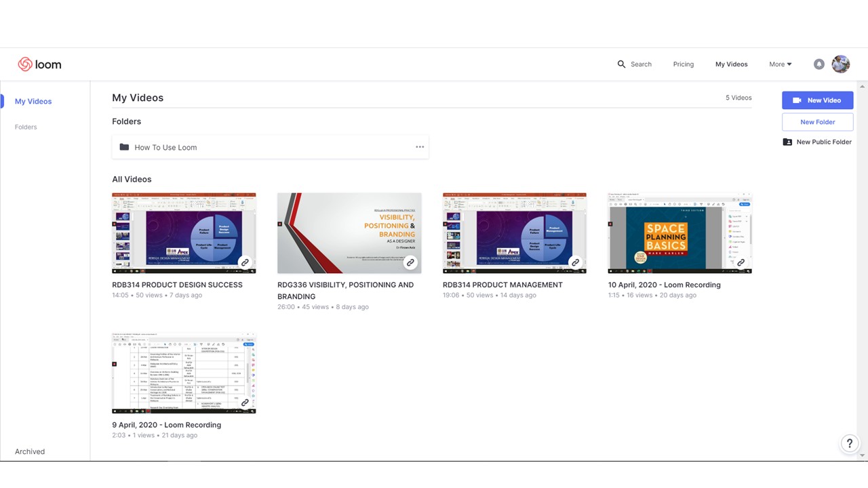Click the '5 Videos' count text
The image size is (868, 488).
coord(738,98)
